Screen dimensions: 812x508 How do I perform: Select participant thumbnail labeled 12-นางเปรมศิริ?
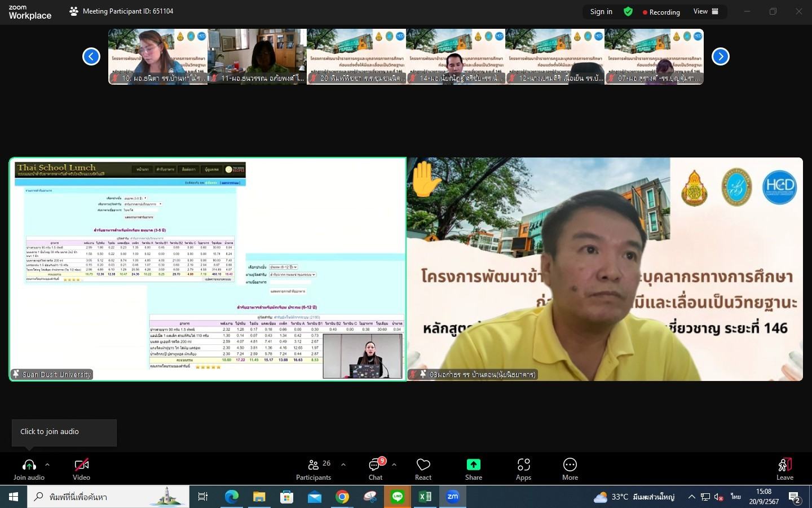(x=555, y=56)
